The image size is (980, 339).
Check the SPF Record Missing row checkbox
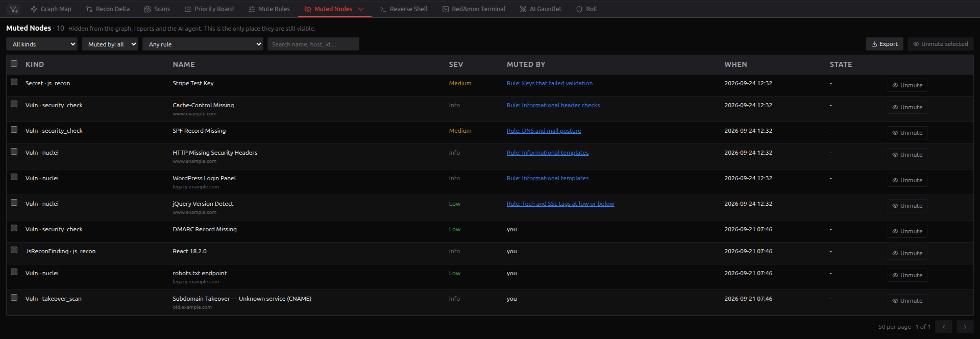14,130
